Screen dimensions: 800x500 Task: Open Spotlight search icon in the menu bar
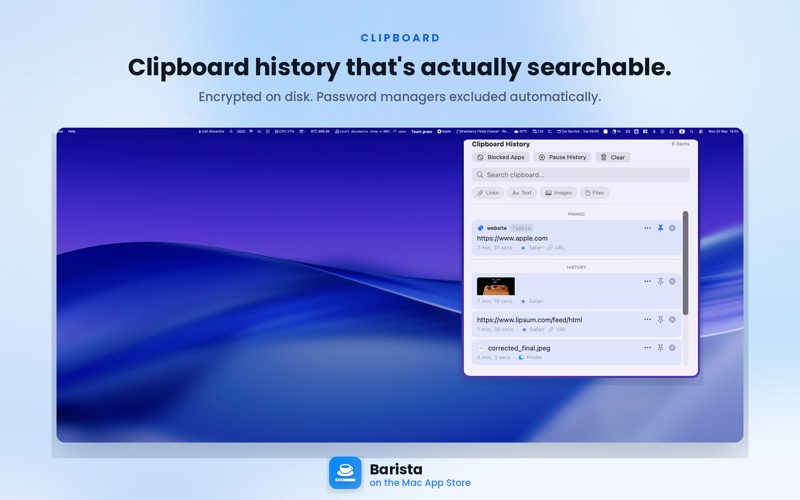coord(691,132)
